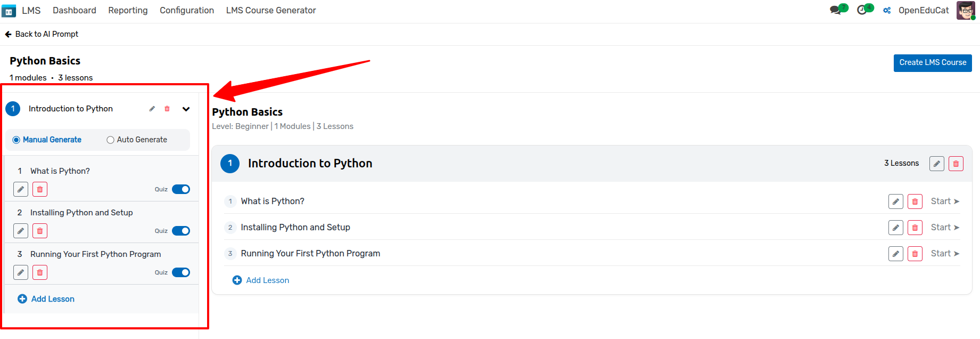Start the What is Python? lesson
This screenshot has width=980, height=339.
tap(945, 201)
